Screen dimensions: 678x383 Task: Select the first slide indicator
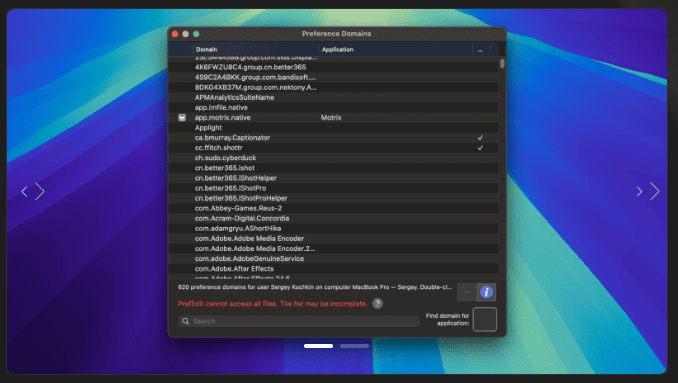(x=318, y=346)
